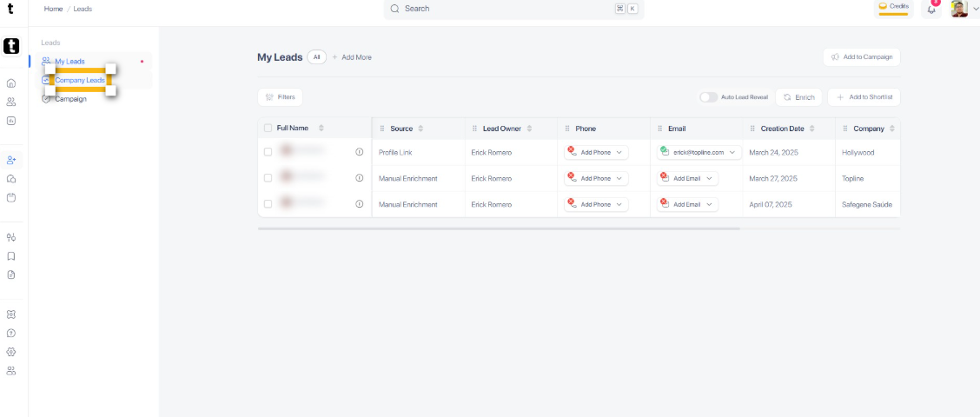980x417 pixels.
Task: Click the drag handle of Source column
Action: [382, 129]
